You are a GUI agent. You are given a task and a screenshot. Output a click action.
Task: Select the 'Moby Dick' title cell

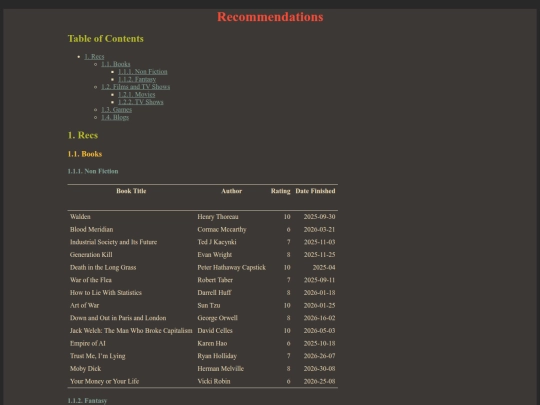[x=85, y=368]
